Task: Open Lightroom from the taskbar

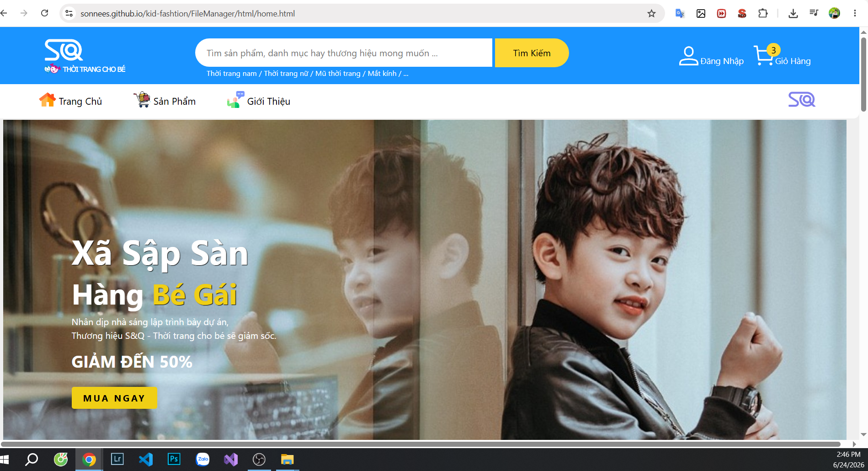Action: 117,459
